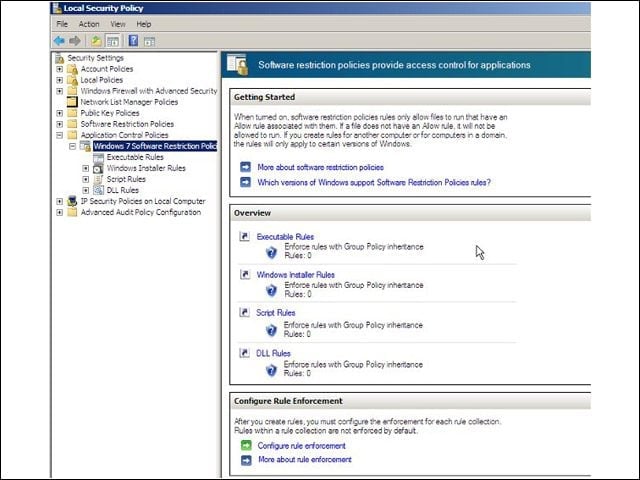Open the Help menu

coord(144,24)
